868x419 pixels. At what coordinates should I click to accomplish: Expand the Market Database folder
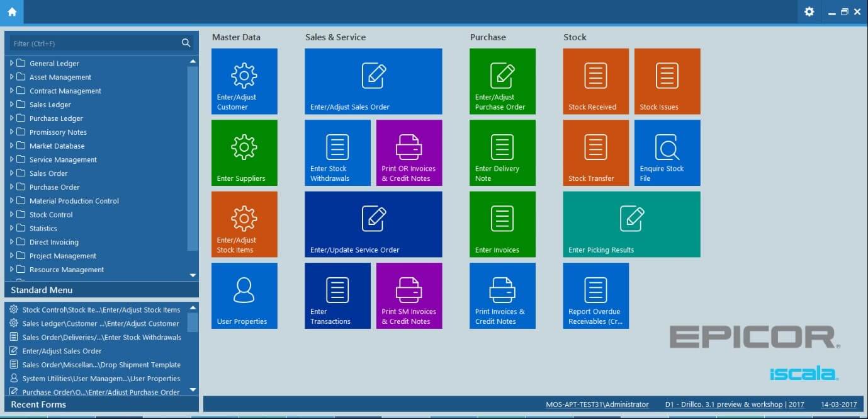(x=11, y=146)
